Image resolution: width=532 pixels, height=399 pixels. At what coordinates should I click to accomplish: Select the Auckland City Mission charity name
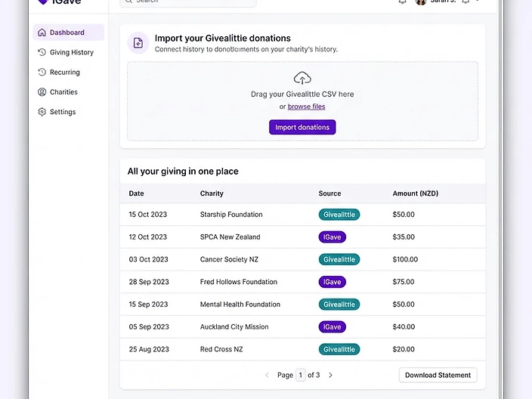coord(234,326)
